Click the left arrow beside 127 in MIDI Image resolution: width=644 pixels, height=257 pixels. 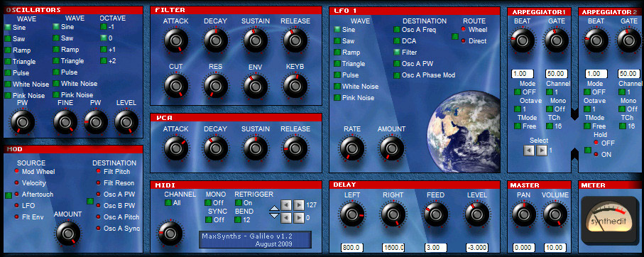click(286, 205)
